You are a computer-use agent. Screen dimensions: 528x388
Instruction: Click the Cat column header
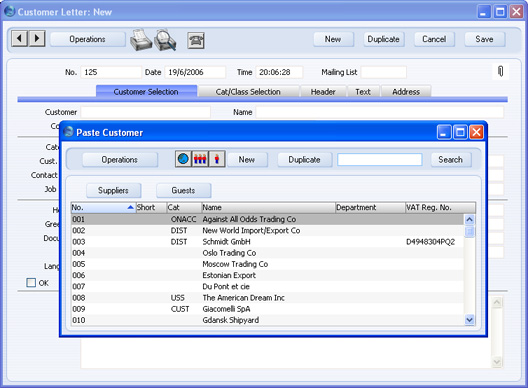pyautogui.click(x=184, y=207)
